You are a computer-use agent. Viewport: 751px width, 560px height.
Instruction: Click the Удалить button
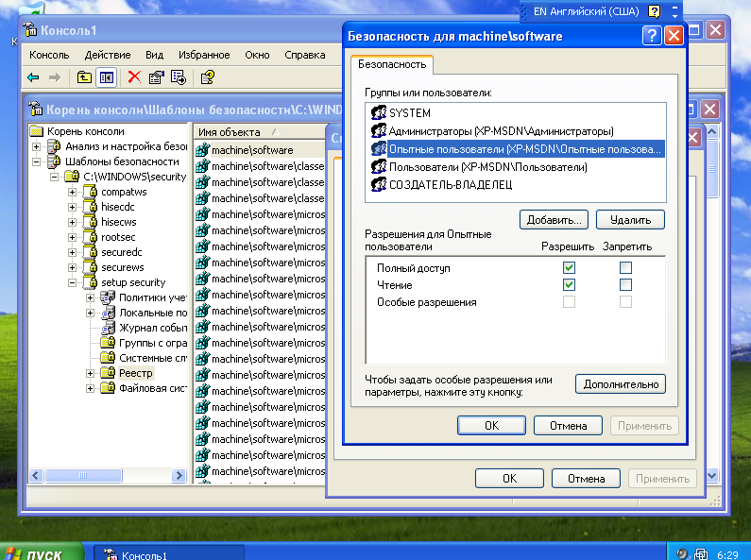[630, 220]
